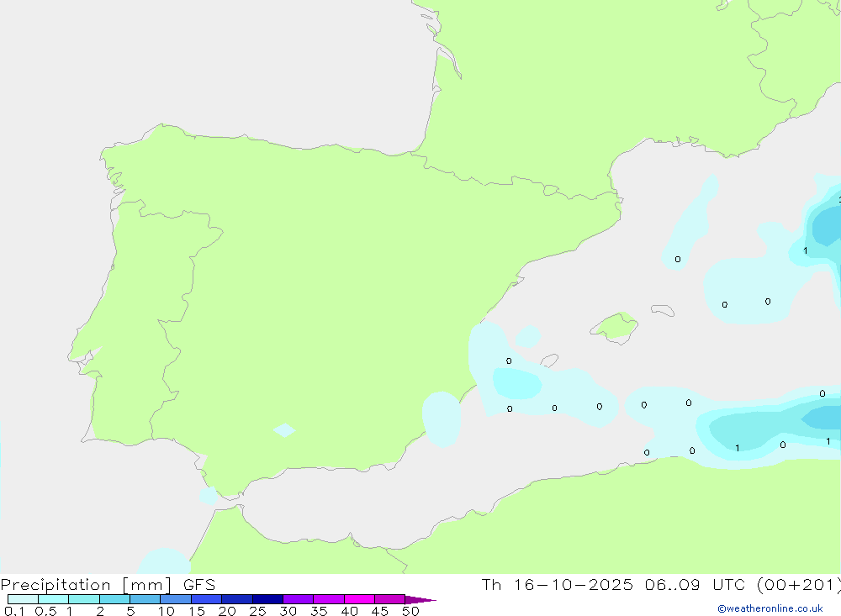Screen dimensions: 841x616
Task: Pick the 5–10 mm medium blue legend swatch
Action: point(145,599)
